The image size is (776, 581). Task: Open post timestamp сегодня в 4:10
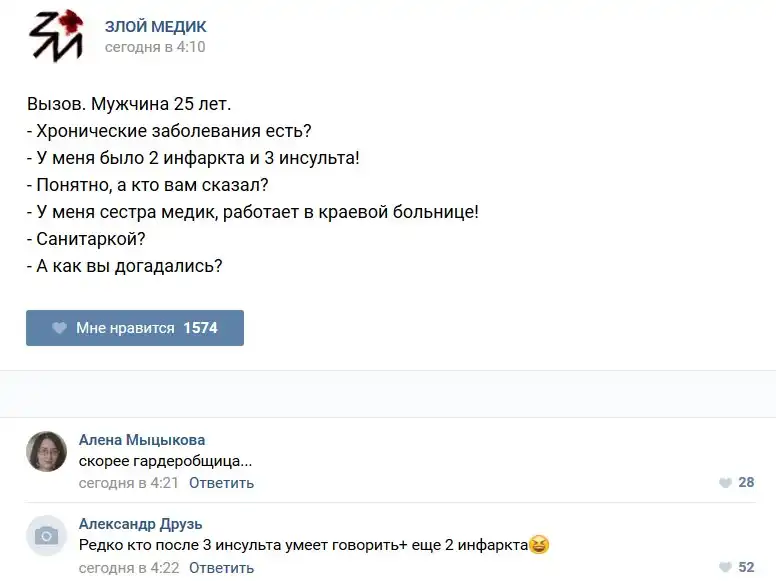tap(155, 47)
